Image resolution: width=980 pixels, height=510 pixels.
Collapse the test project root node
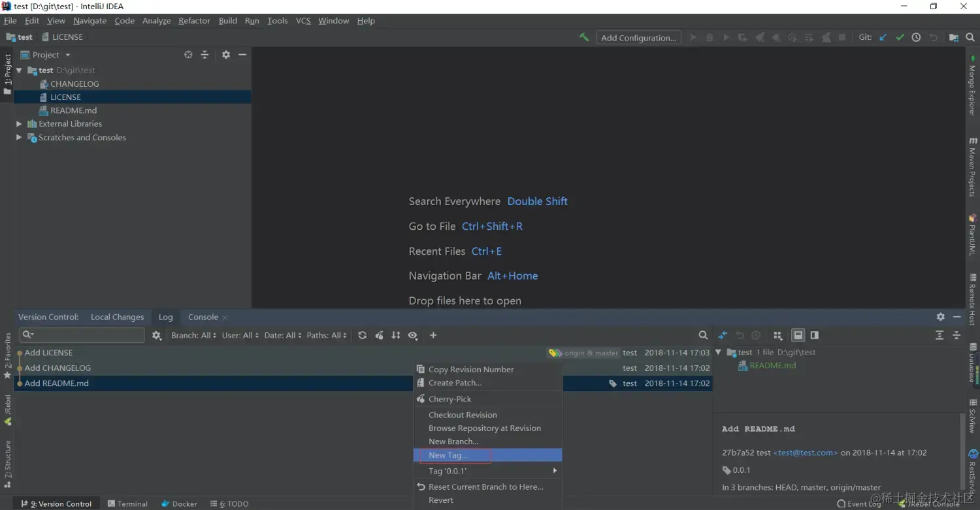19,70
